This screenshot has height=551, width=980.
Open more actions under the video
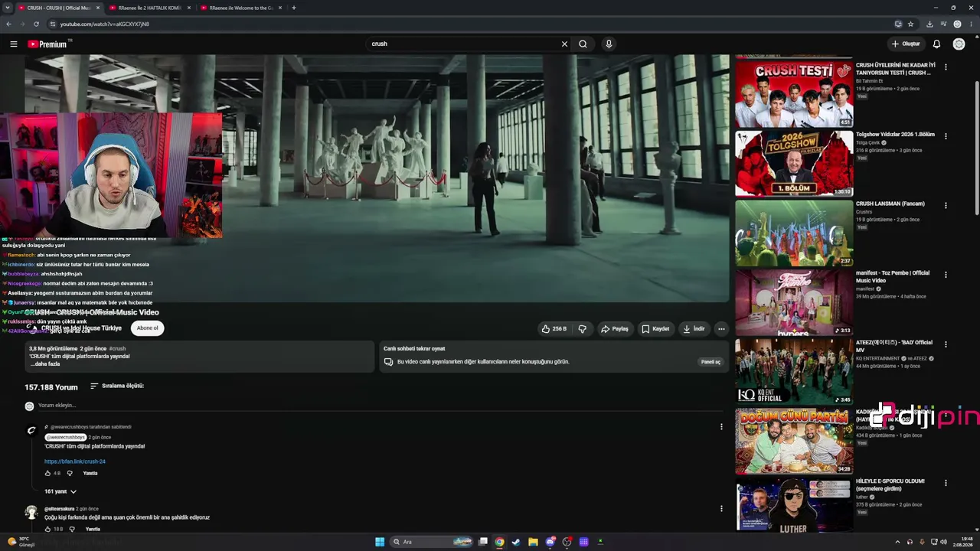[721, 329]
